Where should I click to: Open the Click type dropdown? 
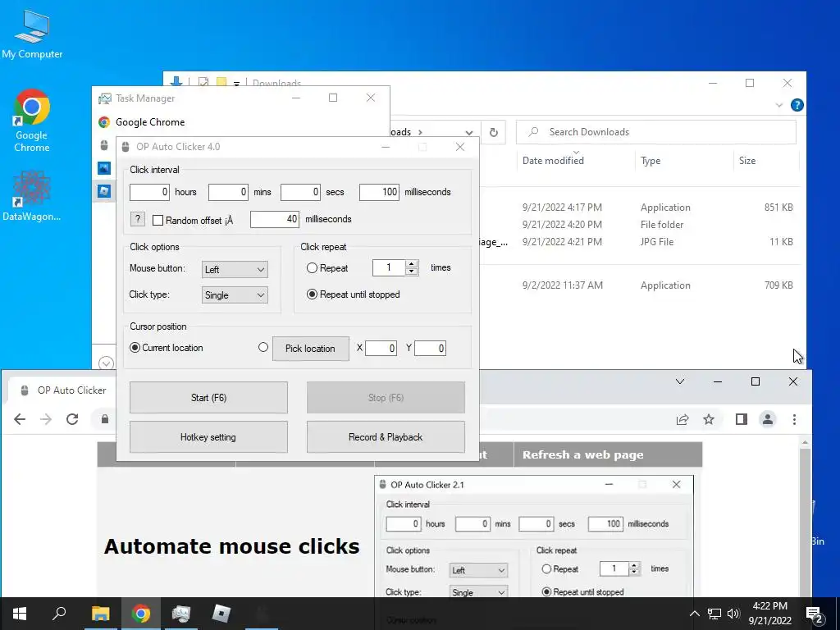[235, 294]
